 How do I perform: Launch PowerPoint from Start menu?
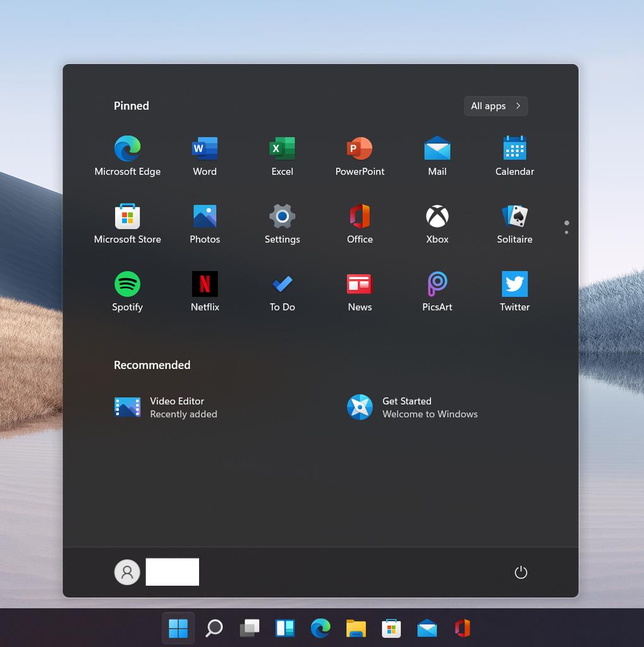click(360, 149)
